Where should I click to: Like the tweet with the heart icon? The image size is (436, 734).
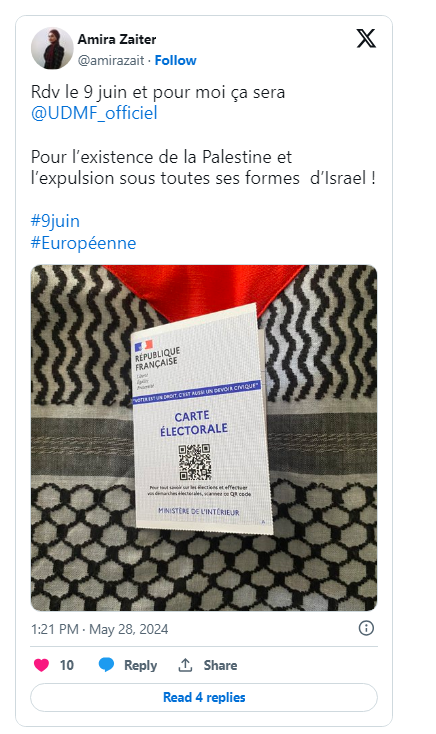41,665
